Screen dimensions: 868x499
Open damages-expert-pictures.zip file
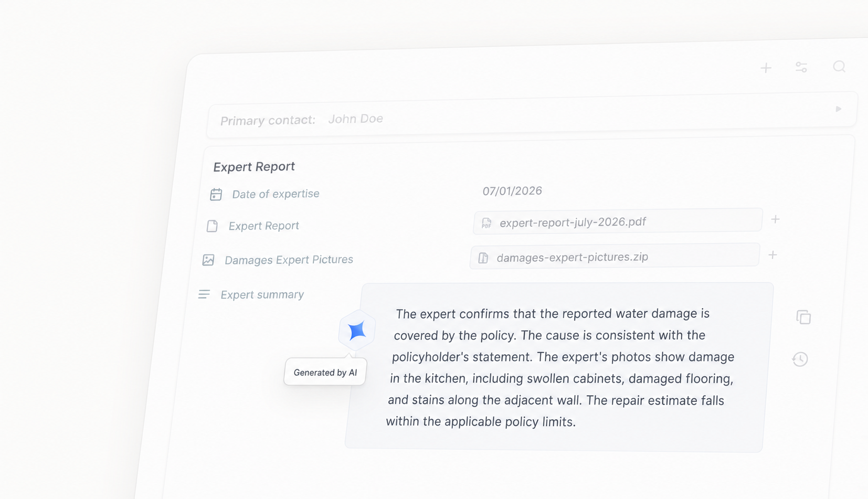(615, 256)
